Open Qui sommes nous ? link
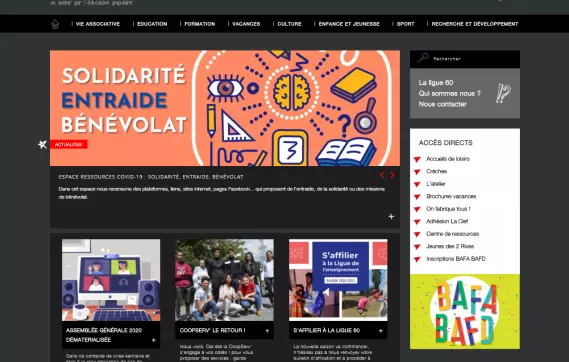Screen dimensions: 569x362 point(449,94)
